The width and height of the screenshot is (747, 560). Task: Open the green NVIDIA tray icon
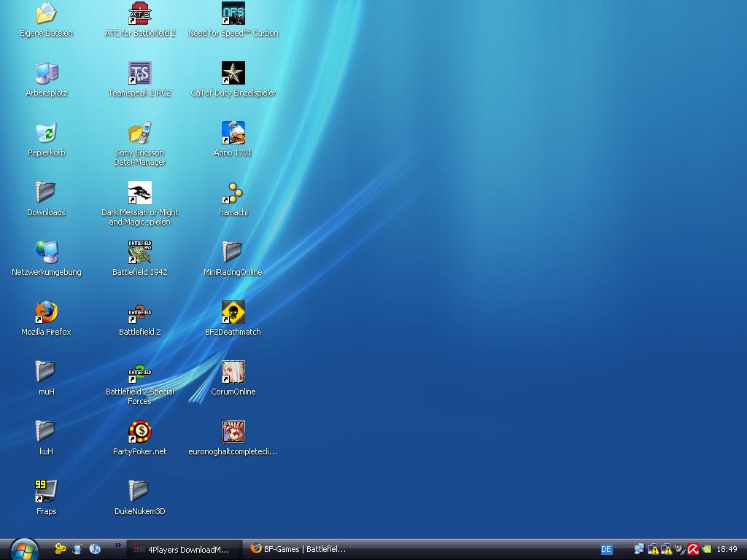(x=706, y=550)
